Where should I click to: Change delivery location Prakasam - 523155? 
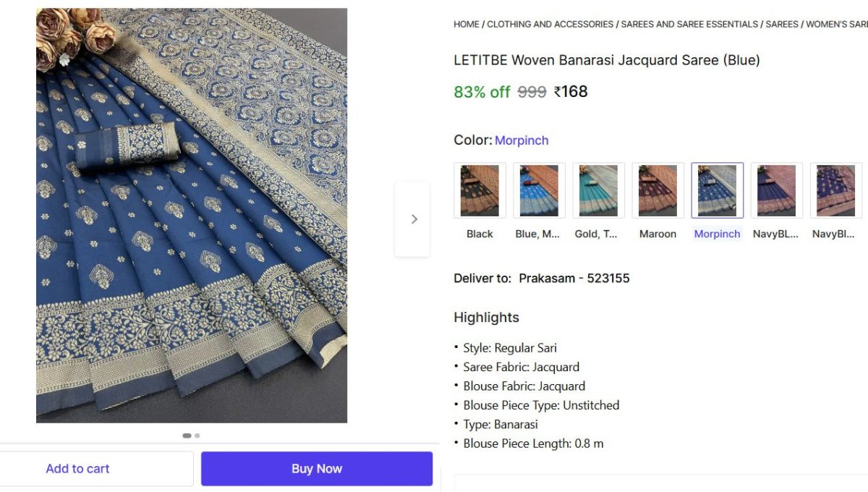click(574, 279)
